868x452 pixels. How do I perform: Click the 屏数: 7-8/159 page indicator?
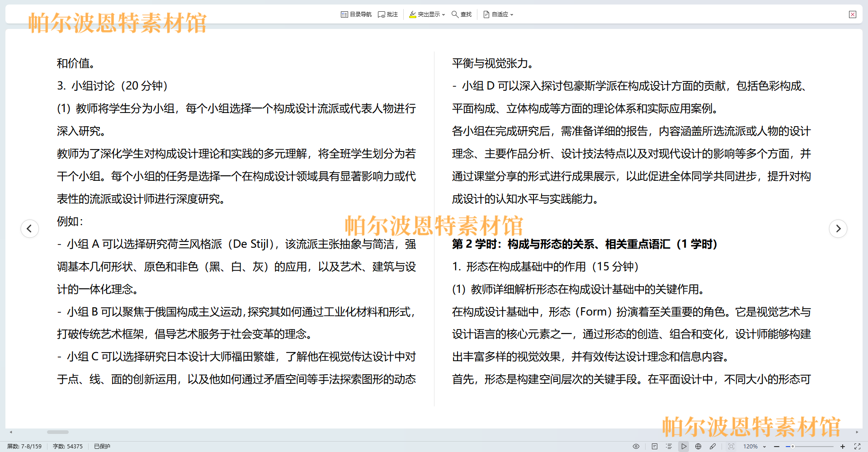(24, 446)
